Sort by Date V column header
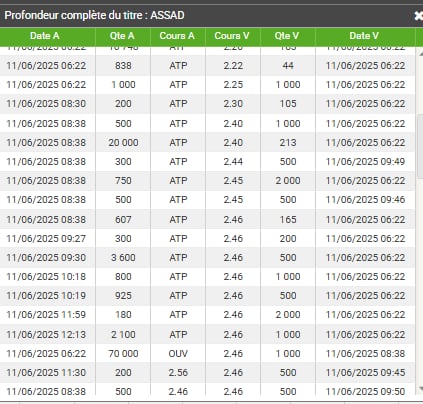Screen dimensions: 423x404 coord(365,36)
